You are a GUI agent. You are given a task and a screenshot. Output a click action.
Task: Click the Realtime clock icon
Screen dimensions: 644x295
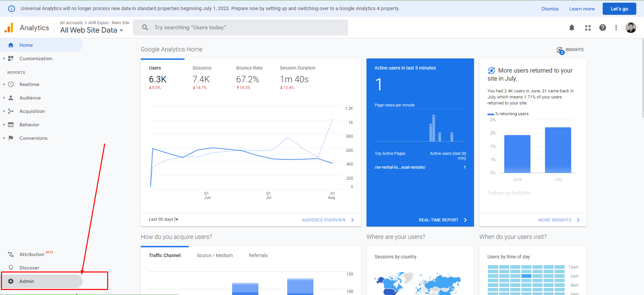[11, 84]
